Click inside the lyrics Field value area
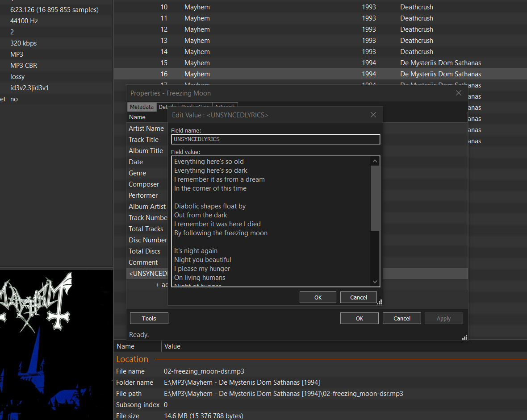This screenshot has width=527, height=420. tap(271, 221)
